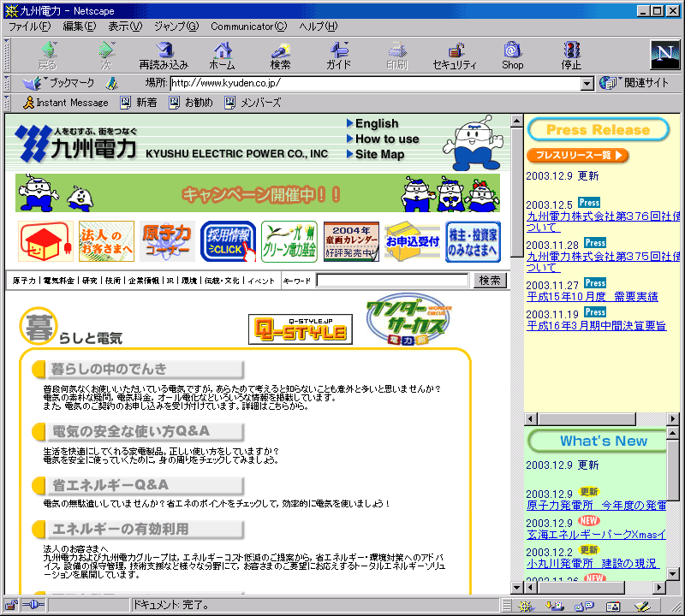Viewport: 685px width, 616px height.
Task: Launch Instant Message from personal toolbar
Action: [66, 103]
